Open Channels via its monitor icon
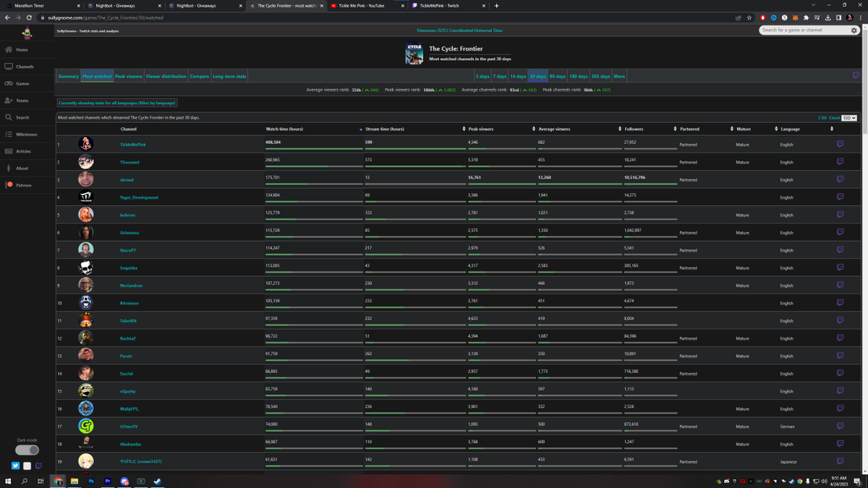This screenshot has width=868, height=488. click(9, 67)
